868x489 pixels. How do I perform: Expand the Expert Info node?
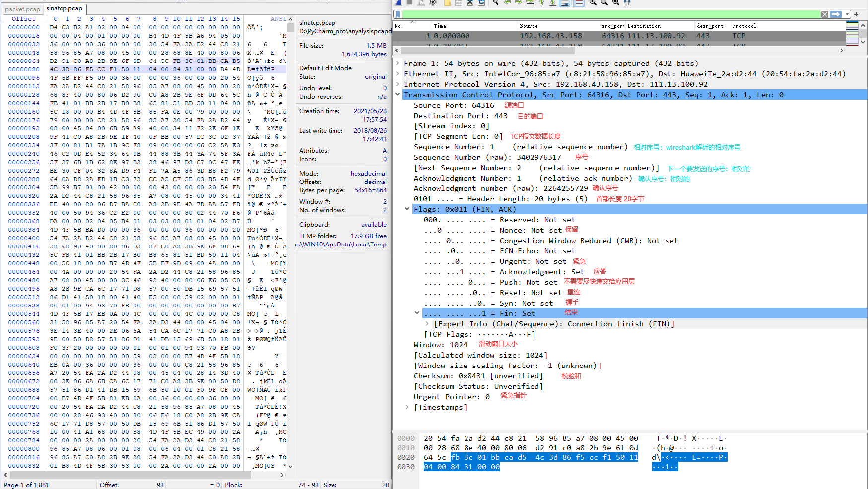[427, 324]
